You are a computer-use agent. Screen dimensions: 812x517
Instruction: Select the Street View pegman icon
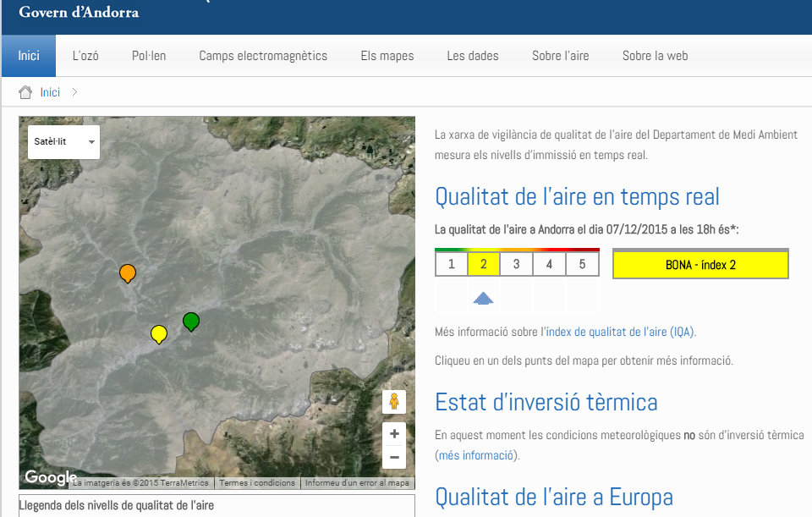(394, 401)
